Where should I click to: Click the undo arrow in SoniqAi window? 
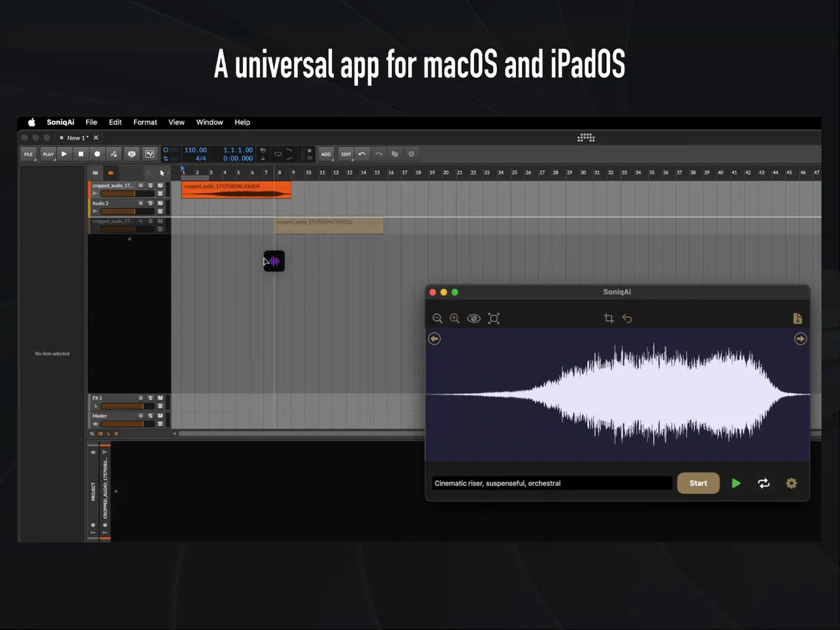click(x=627, y=318)
